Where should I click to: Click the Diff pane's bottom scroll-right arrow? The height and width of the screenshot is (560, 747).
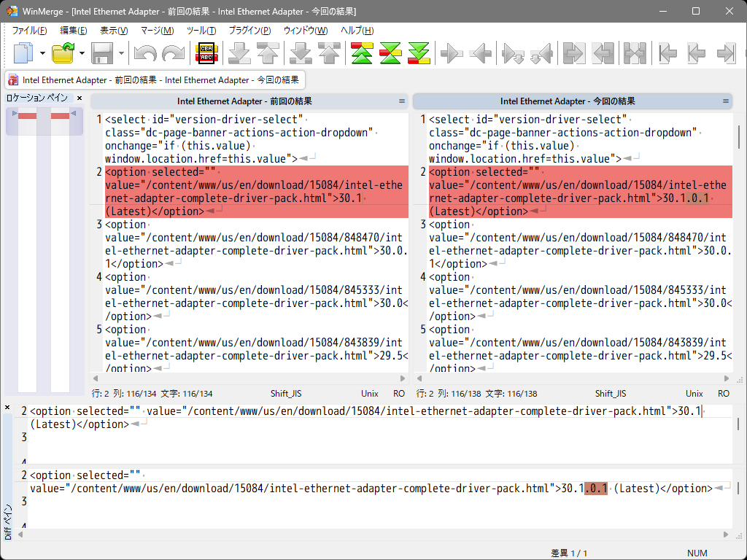pyautogui.click(x=726, y=534)
